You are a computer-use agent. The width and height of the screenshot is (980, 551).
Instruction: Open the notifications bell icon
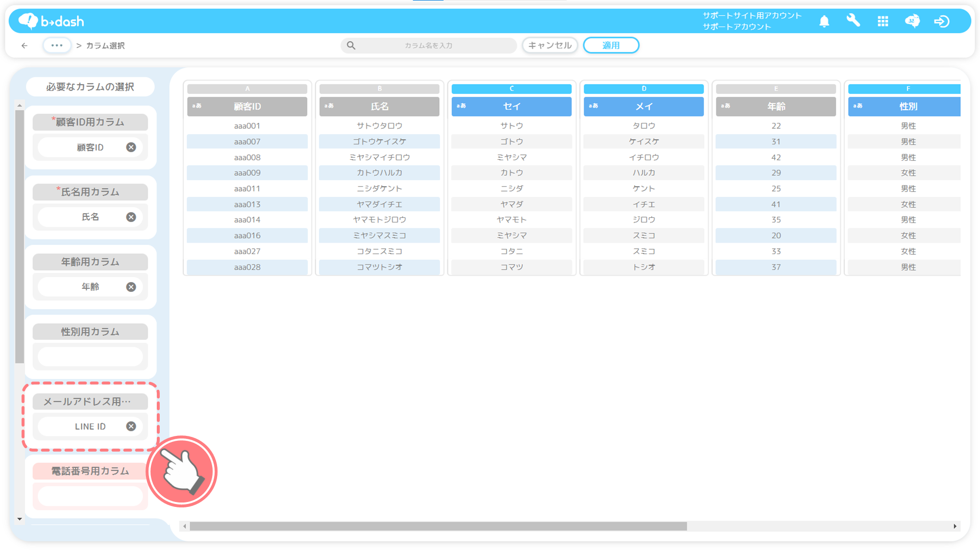tap(824, 21)
